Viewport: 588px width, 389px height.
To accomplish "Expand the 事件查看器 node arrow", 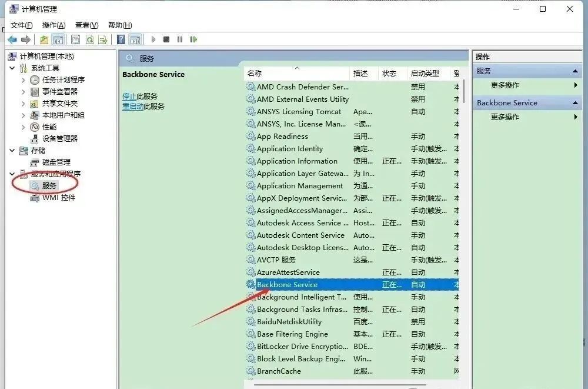I will pos(24,92).
